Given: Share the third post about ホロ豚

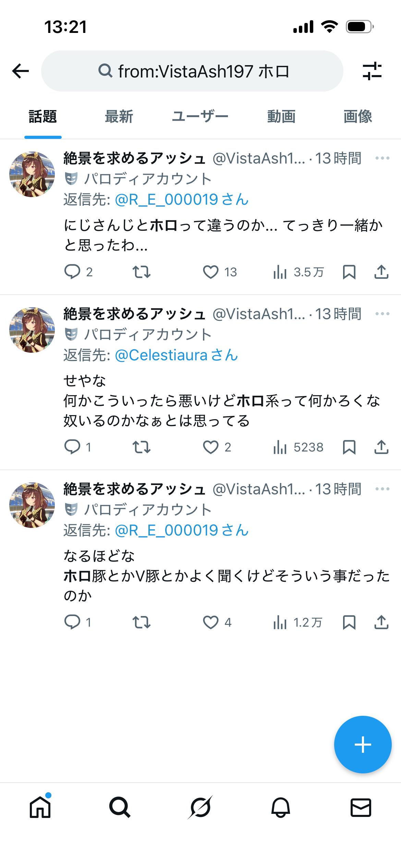Looking at the screenshot, I should 381,623.
